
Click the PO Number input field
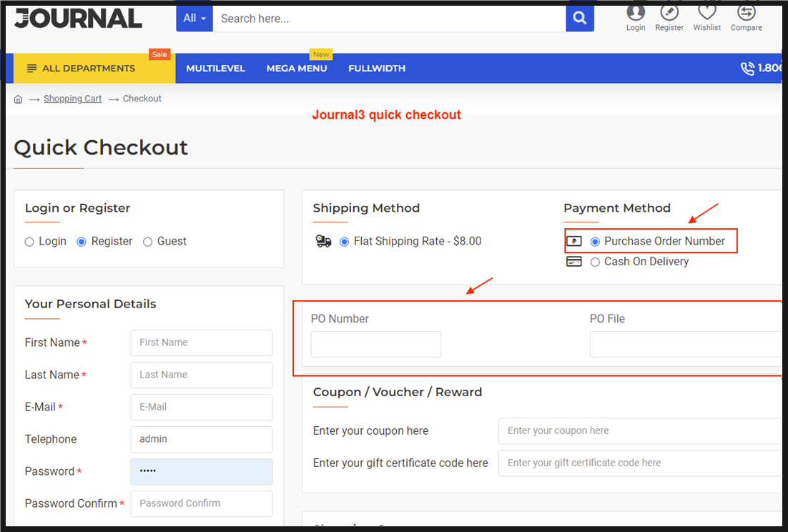tap(375, 344)
